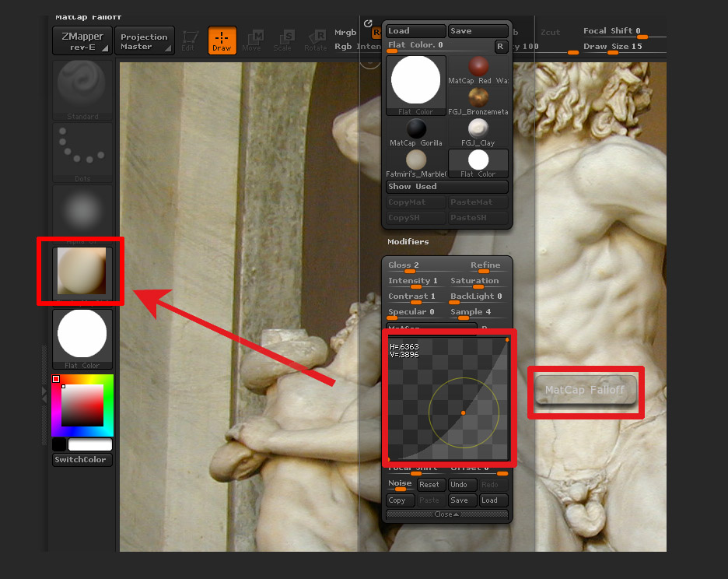Pick a color in the color picker square
This screenshot has height=579, width=728.
[82, 405]
